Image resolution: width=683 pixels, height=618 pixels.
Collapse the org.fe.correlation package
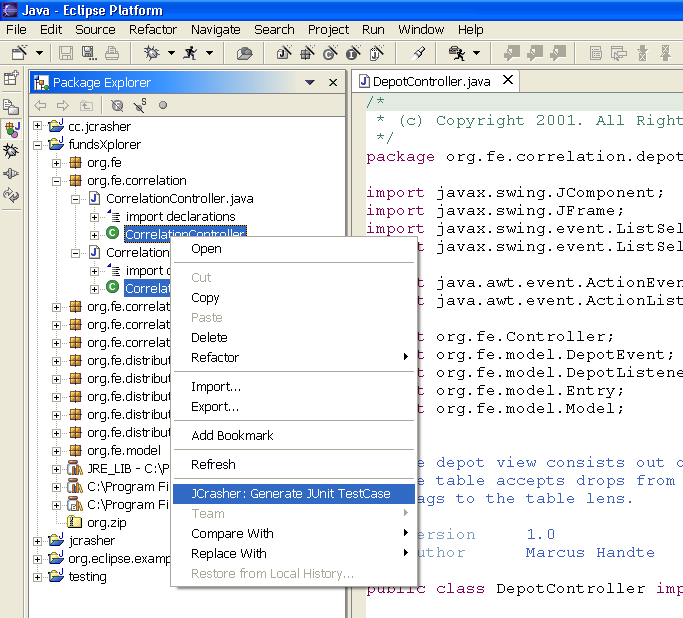56,181
